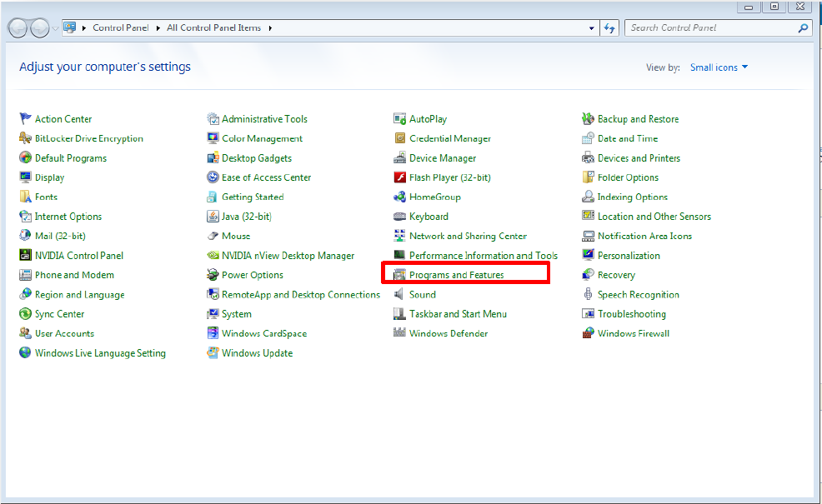The width and height of the screenshot is (822, 504).
Task: Click the BitLocker Drive Encryption icon
Action: (x=25, y=138)
